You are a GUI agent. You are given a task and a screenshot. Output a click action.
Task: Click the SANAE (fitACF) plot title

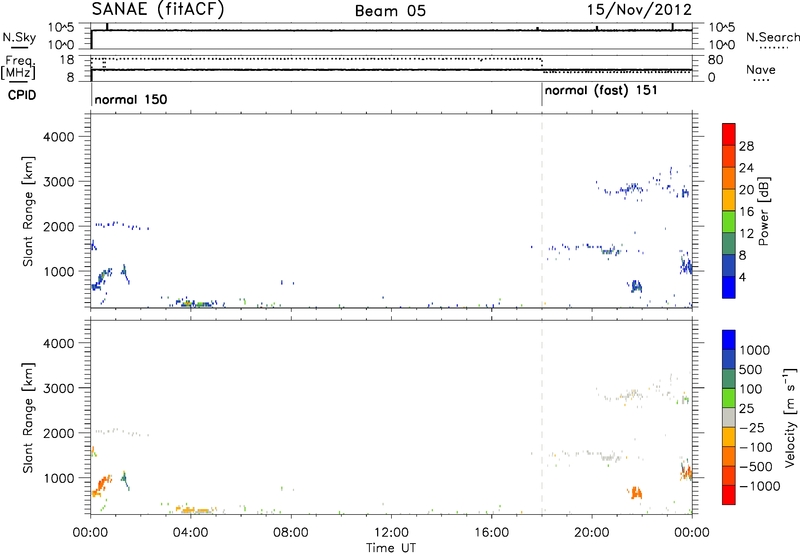158,10
